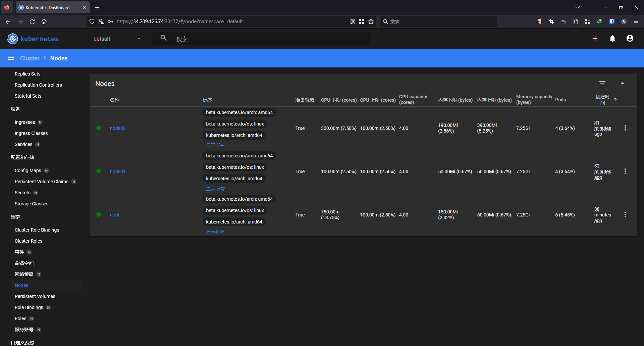644x346 pixels.
Task: Click the shield tracking protection icon
Action: point(92,21)
